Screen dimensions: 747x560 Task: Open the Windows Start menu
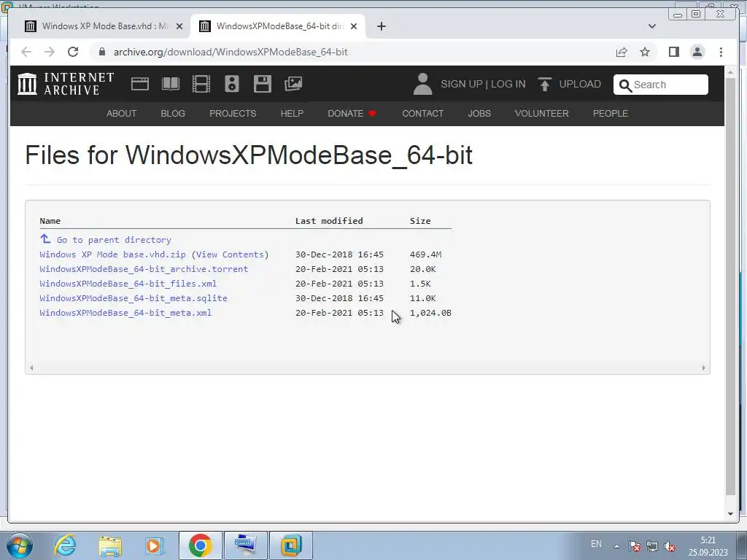coord(20,545)
